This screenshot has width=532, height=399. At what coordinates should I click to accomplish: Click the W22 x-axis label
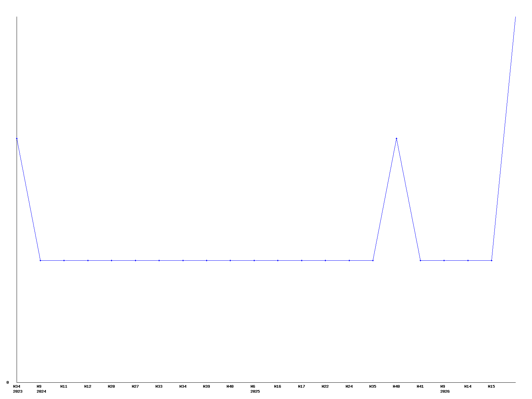[325, 386]
